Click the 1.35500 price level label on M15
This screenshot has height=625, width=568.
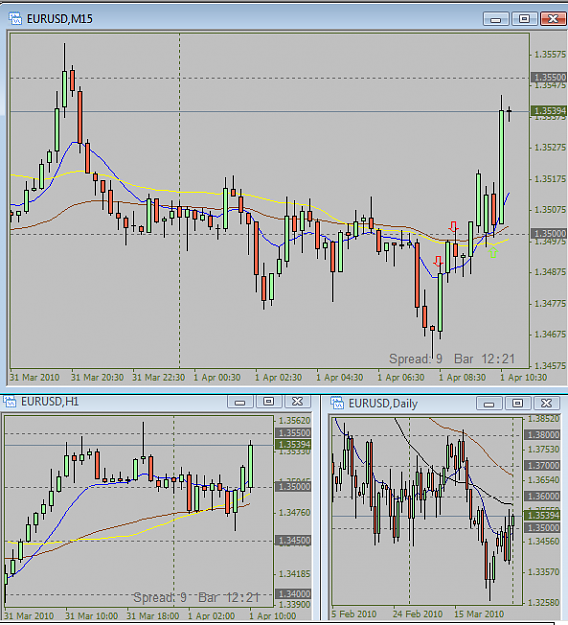pyautogui.click(x=549, y=77)
